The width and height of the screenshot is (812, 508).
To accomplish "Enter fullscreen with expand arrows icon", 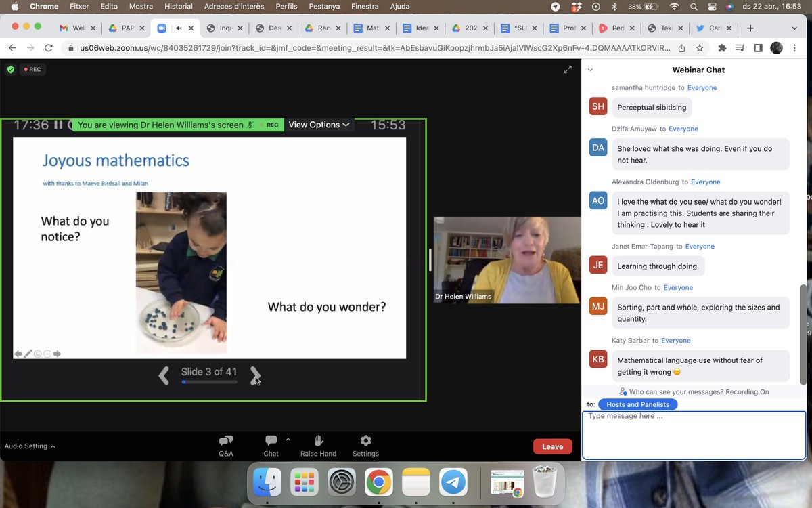I will pyautogui.click(x=568, y=69).
